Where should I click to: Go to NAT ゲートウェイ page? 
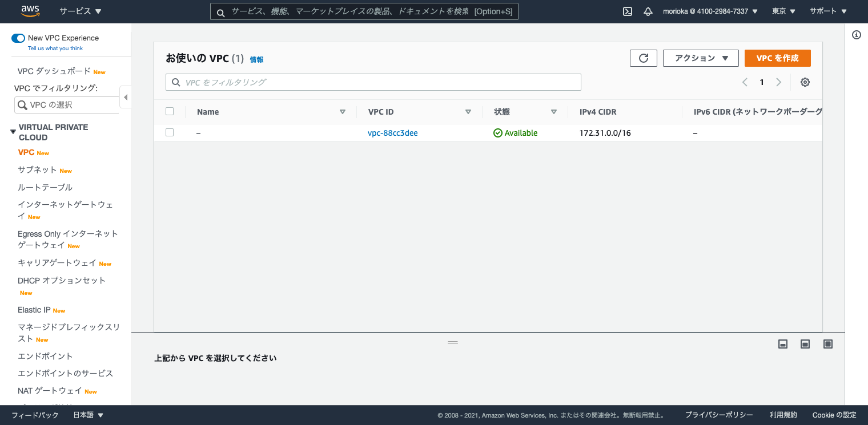[50, 391]
